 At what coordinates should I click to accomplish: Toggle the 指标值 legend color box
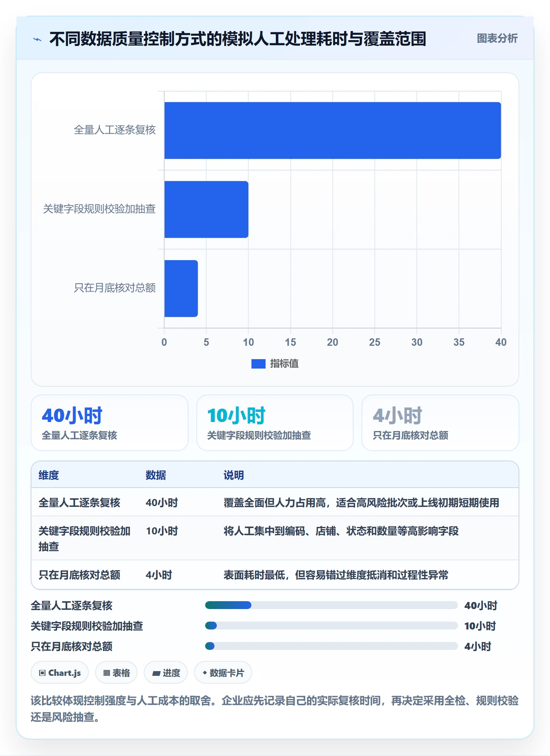pos(258,364)
